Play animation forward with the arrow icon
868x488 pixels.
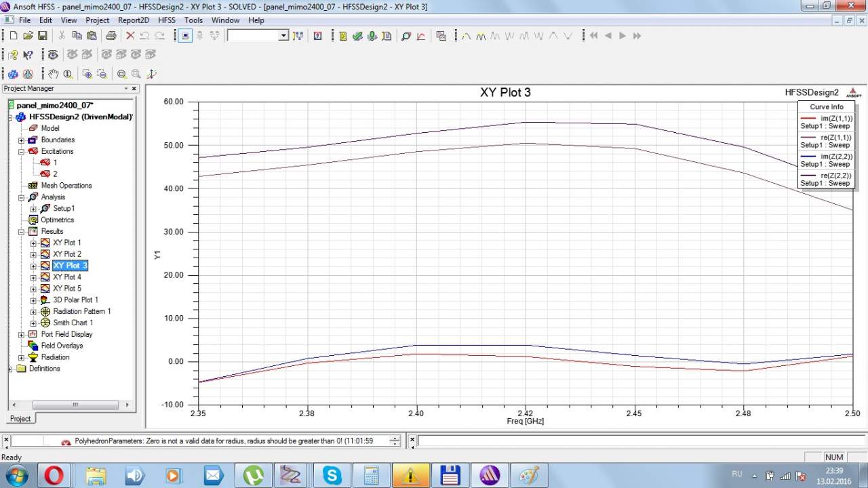(x=623, y=36)
